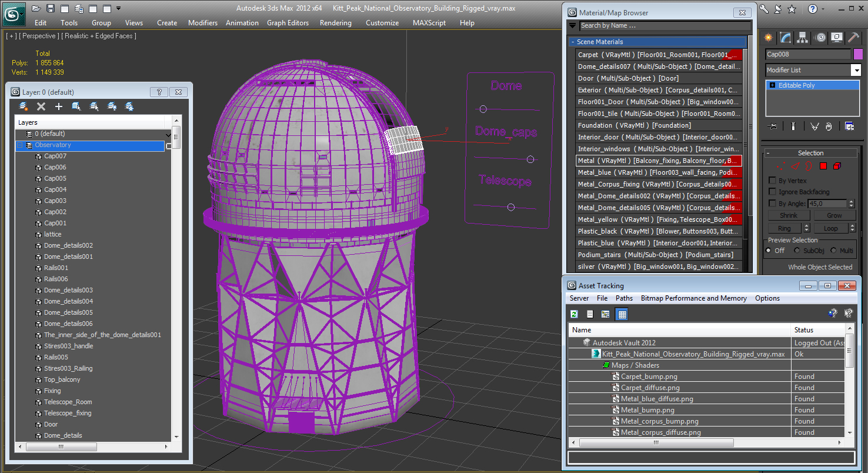Click the Refresh icon in Asset Tracking

pos(575,314)
